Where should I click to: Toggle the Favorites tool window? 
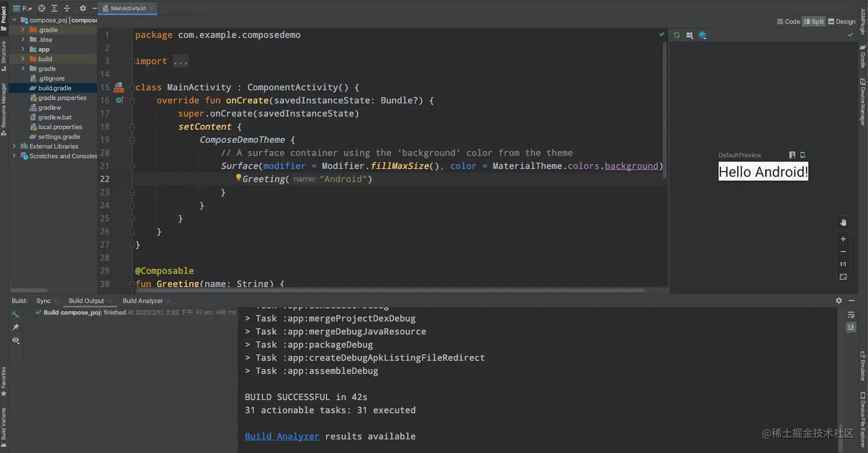click(x=3, y=382)
